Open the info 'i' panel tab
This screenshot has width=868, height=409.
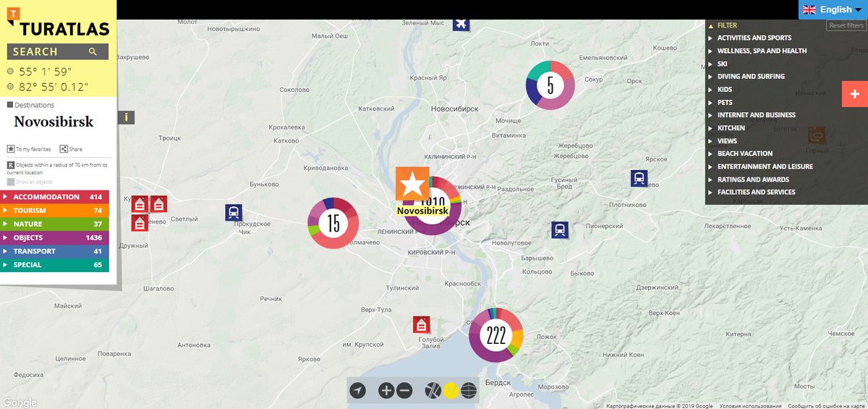coord(126,117)
